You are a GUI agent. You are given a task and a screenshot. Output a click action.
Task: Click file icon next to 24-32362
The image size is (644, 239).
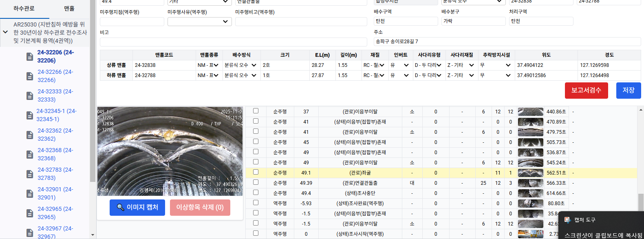[30, 135]
